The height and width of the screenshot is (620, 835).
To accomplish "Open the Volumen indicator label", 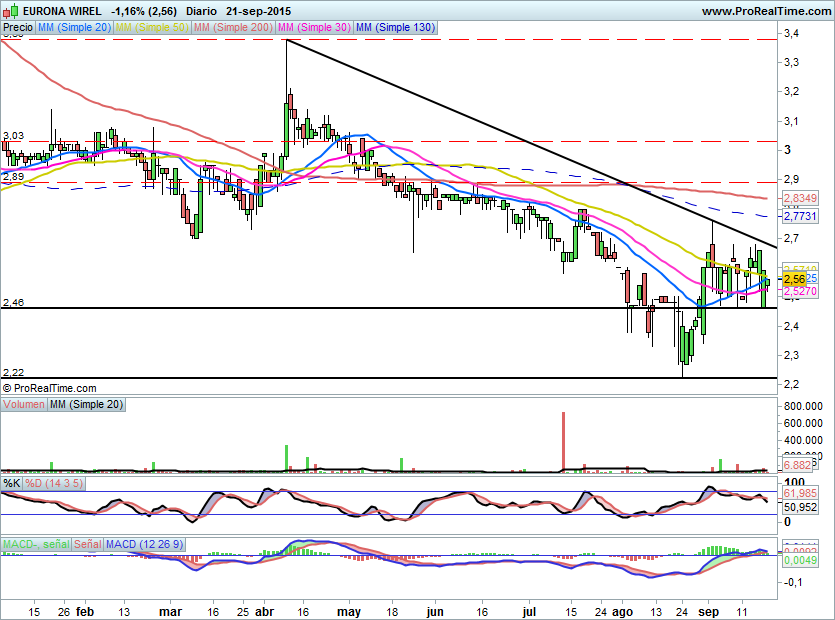I will [x=24, y=404].
